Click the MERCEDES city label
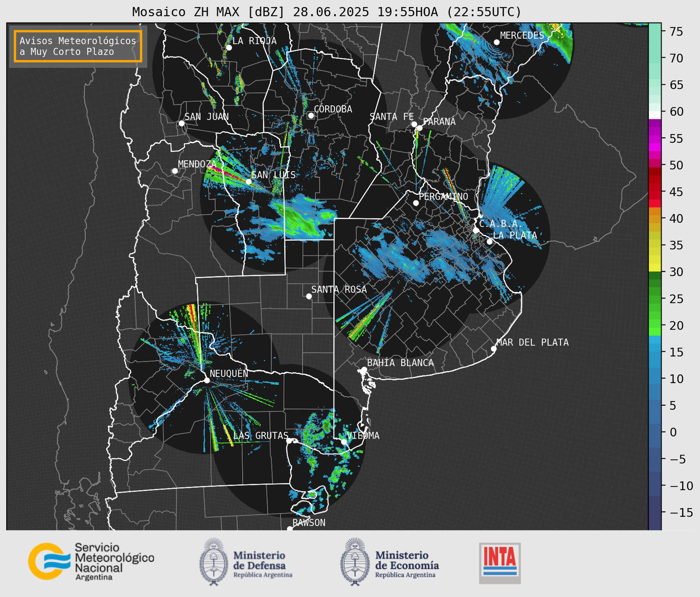This screenshot has width=700, height=597. coord(522,36)
